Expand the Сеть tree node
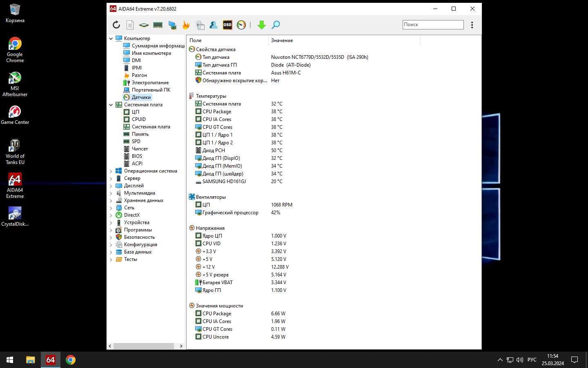Viewport: 588px width, 368px height. pos(111,208)
